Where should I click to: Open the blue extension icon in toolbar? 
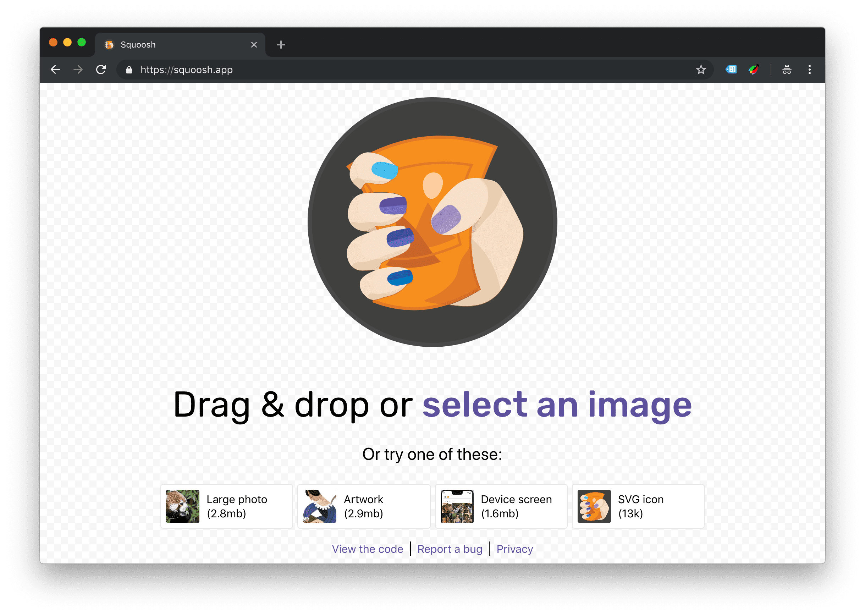[731, 70]
